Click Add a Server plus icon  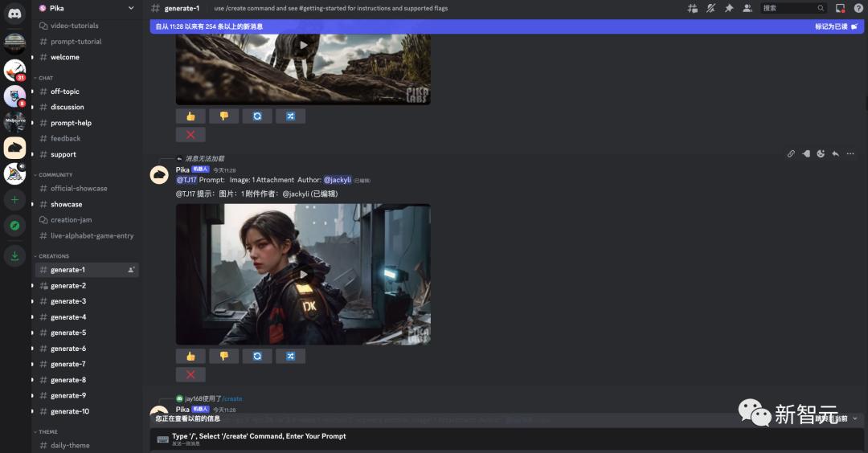tap(15, 200)
